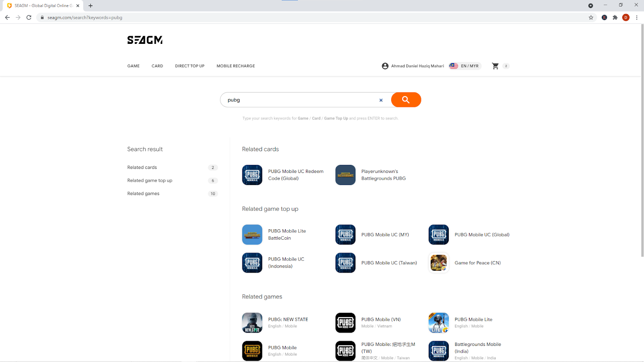Viewport: 644px width, 362px height.
Task: Open PUBG Mobile UC (MY) link
Action: pos(385,234)
